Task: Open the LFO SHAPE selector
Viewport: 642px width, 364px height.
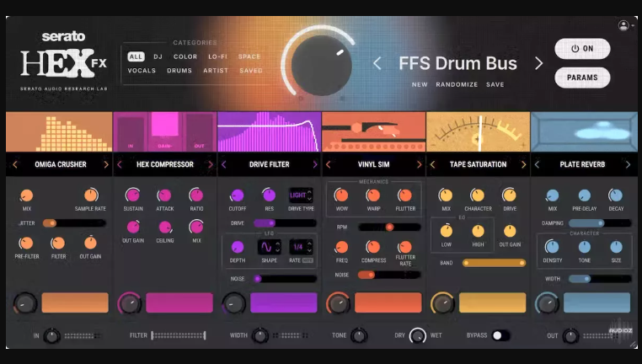Action: pos(269,247)
